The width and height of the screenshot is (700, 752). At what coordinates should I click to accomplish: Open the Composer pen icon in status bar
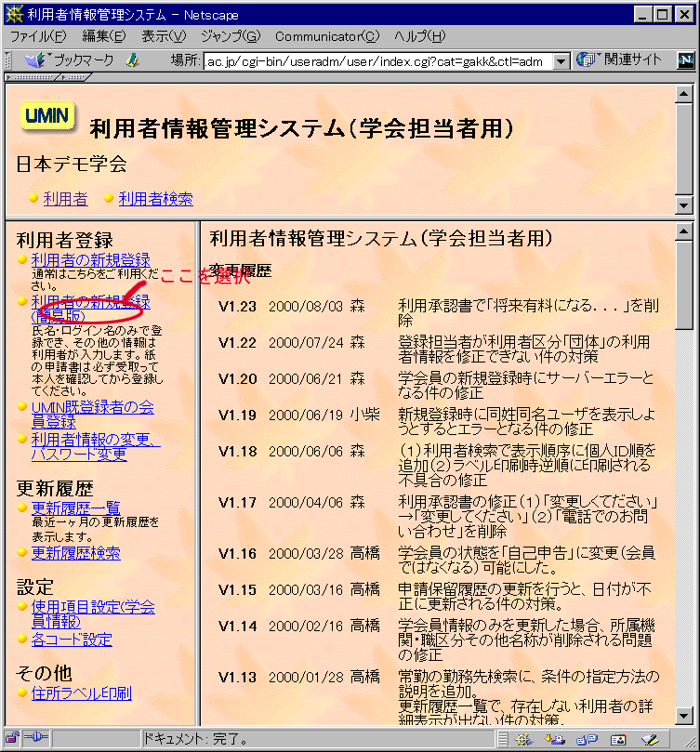pos(650,740)
